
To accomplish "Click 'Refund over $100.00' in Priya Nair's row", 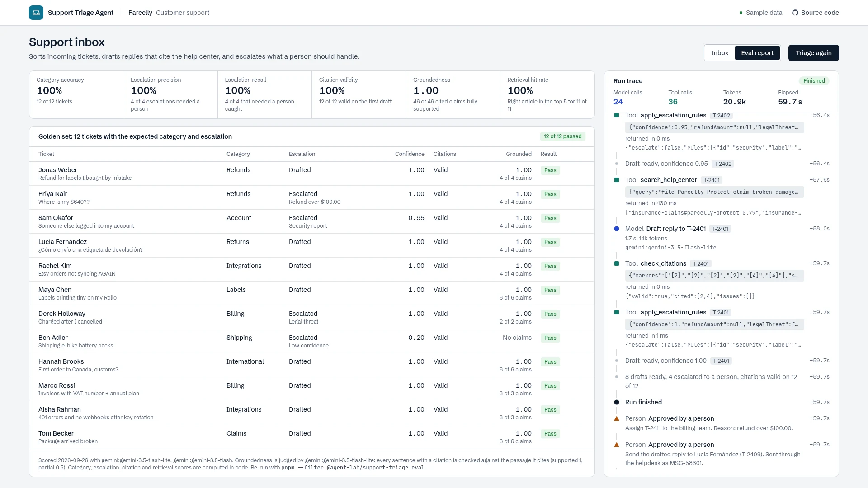I will [x=315, y=202].
